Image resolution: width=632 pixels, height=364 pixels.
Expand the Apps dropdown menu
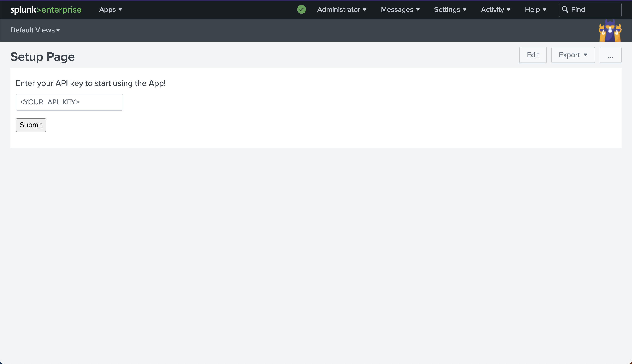(111, 9)
